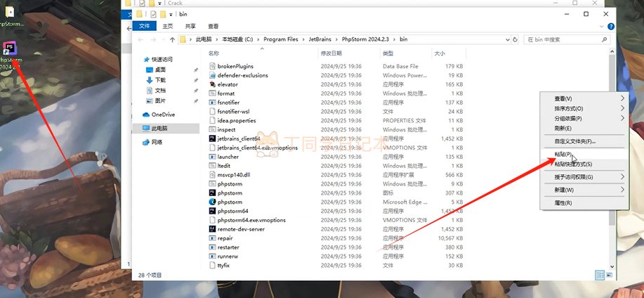Viewport: 644px width, 298px height.
Task: Click the Back navigation arrow
Action: point(141,39)
